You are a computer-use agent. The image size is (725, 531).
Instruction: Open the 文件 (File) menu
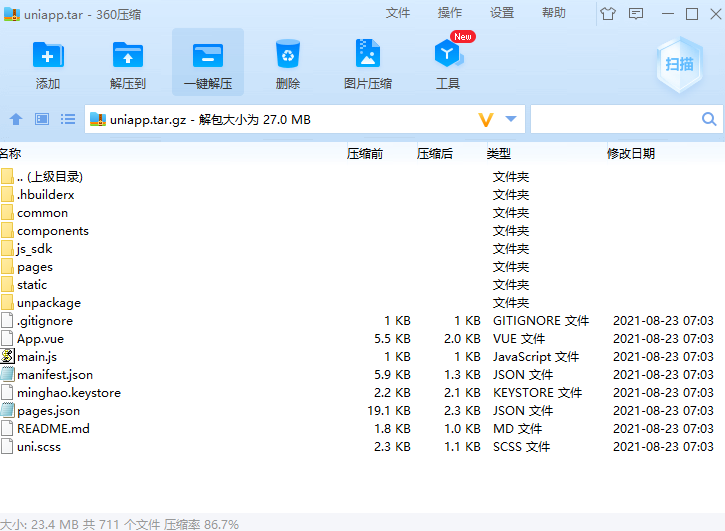click(398, 13)
